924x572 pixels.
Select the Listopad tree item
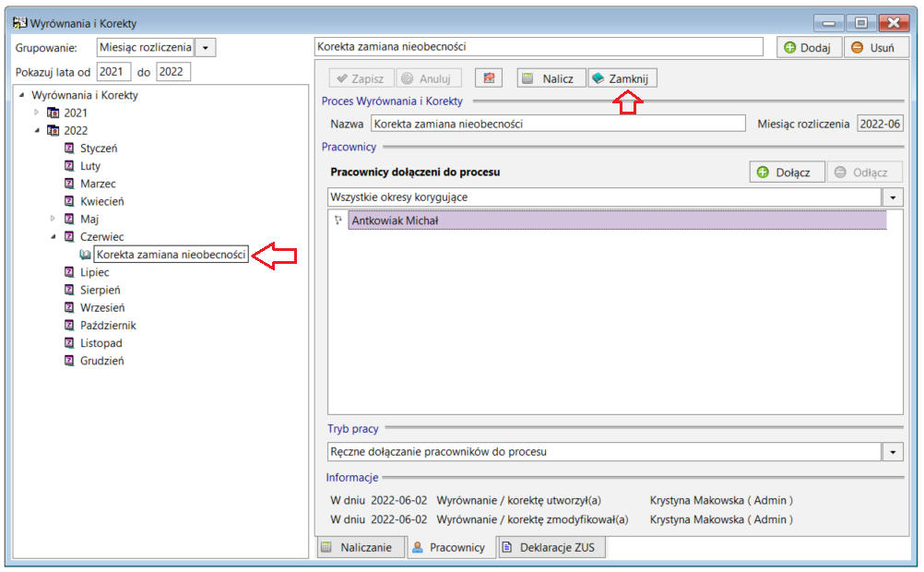point(101,342)
